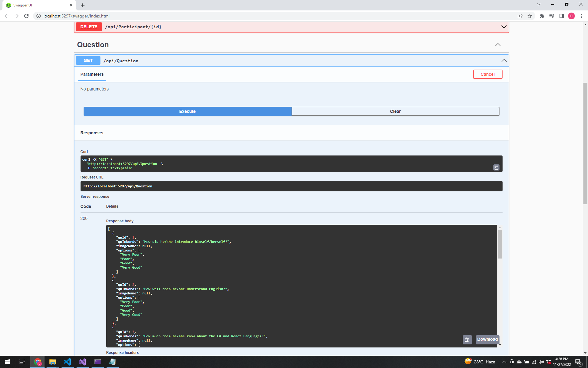The width and height of the screenshot is (588, 368).
Task: Check Dropbox sync status in the tray
Action: pos(549,362)
